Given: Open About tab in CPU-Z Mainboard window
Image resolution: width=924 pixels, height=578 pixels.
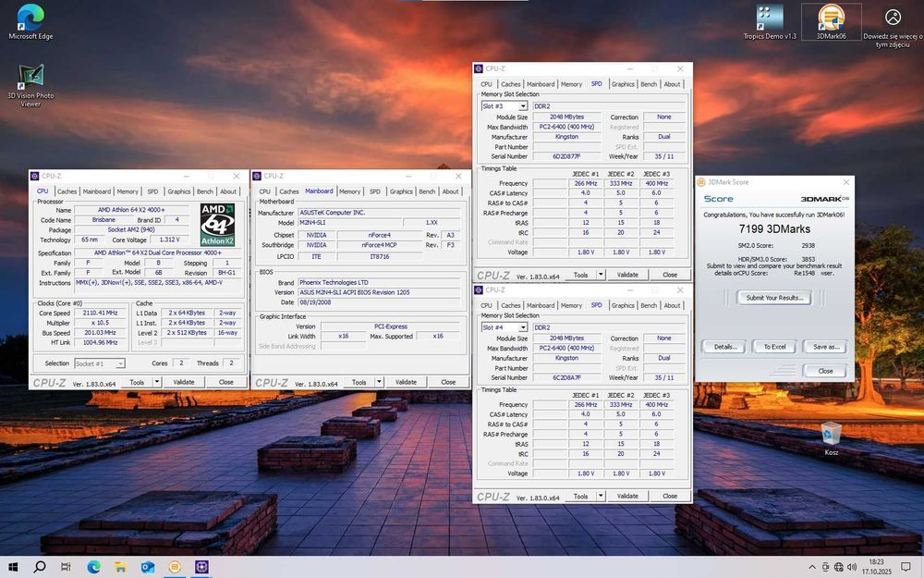Looking at the screenshot, I should click(450, 191).
